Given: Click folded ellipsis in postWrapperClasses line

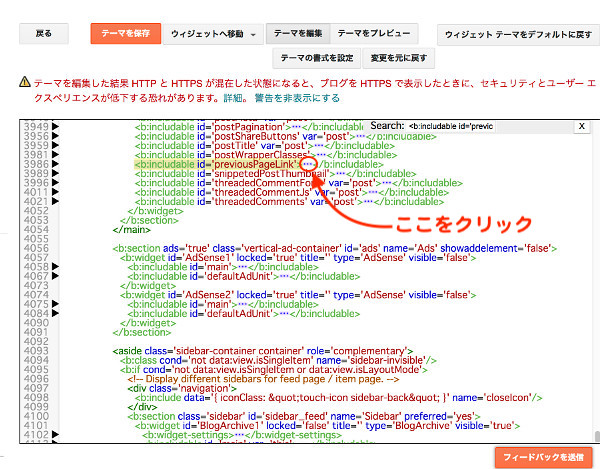Looking at the screenshot, I should click(321, 155).
